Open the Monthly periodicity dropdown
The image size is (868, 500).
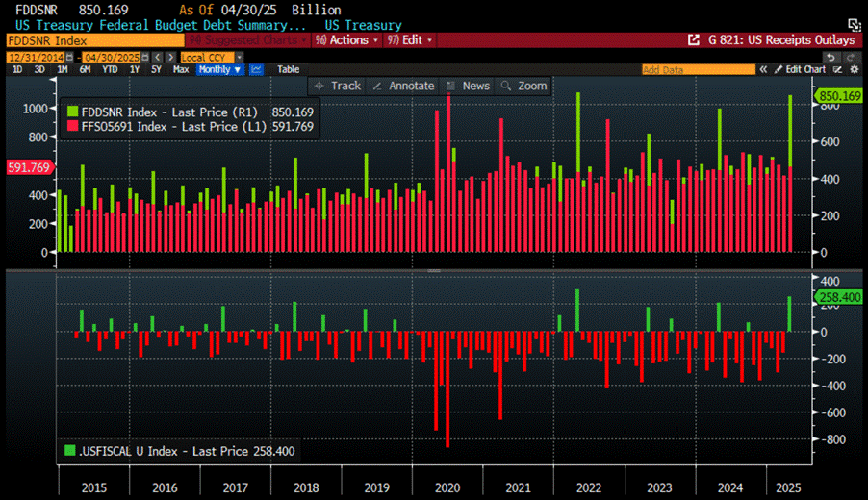pyautogui.click(x=219, y=69)
